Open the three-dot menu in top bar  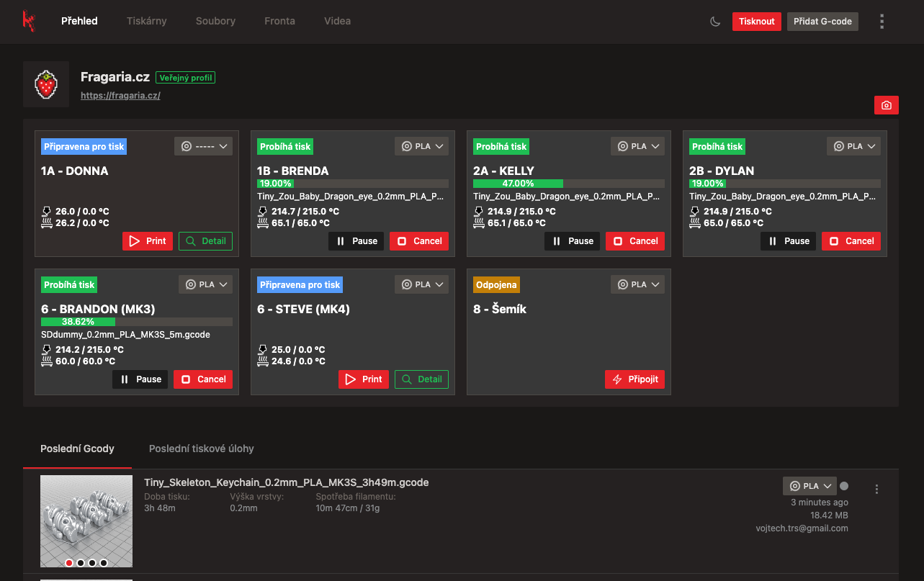[x=882, y=22]
